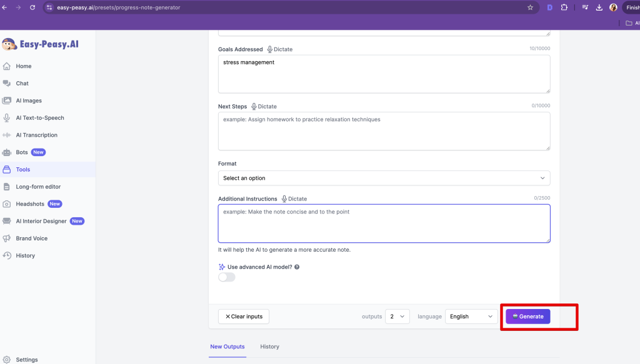Screen dimensions: 640x364
Task: Select the AI Transcription waveform icon
Action: [7, 135]
